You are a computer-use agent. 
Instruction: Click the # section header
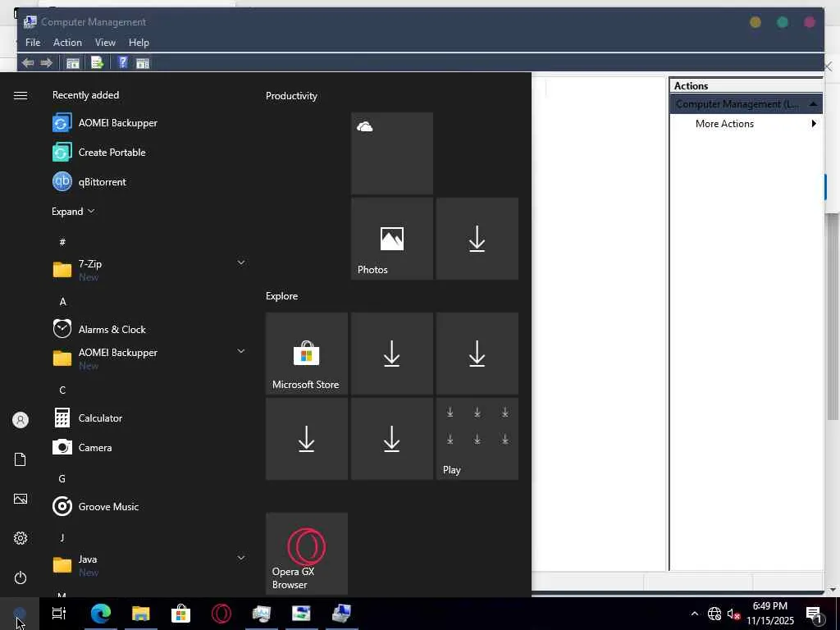(x=62, y=242)
